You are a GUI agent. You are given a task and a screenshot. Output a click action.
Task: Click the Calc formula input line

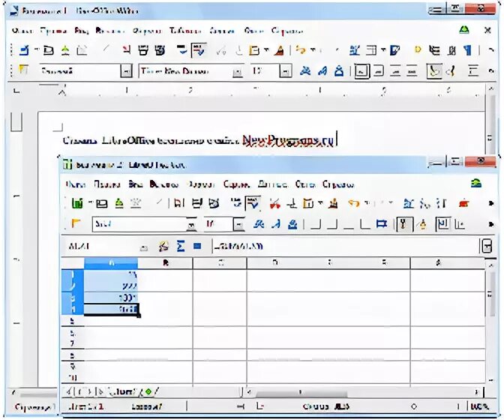tap(346, 247)
